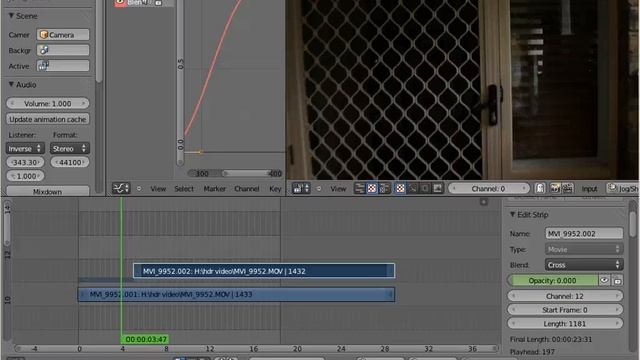Image resolution: width=640 pixels, height=360 pixels.
Task: Click the Update animation cache button
Action: point(48,119)
